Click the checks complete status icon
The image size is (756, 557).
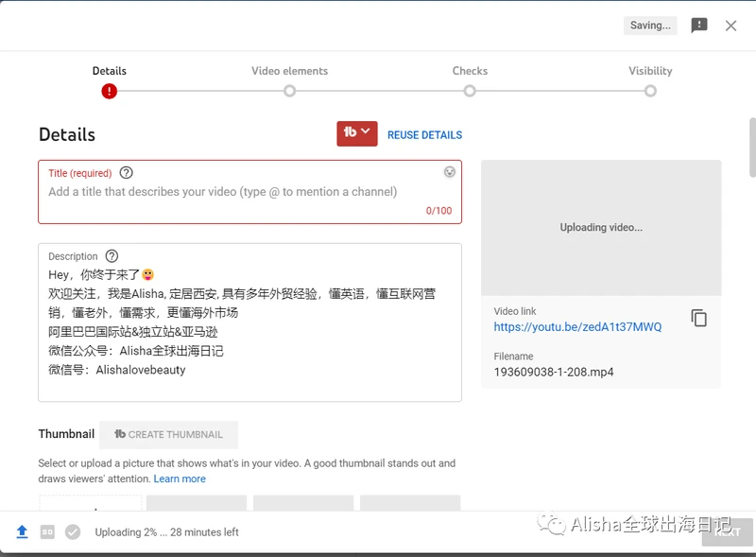(x=73, y=531)
